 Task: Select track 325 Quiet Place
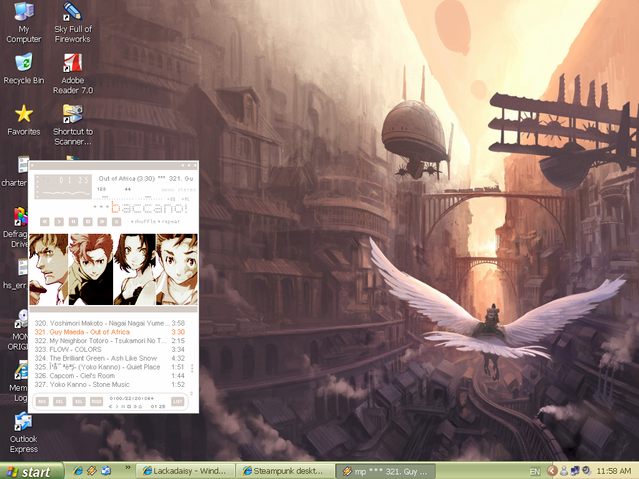(110, 367)
